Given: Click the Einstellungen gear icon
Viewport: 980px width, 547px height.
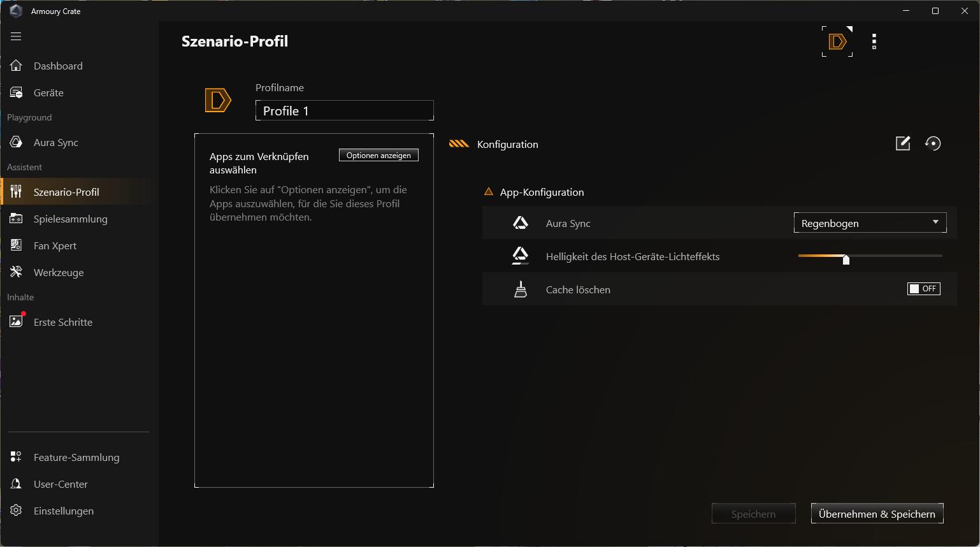Looking at the screenshot, I should tap(16, 511).
